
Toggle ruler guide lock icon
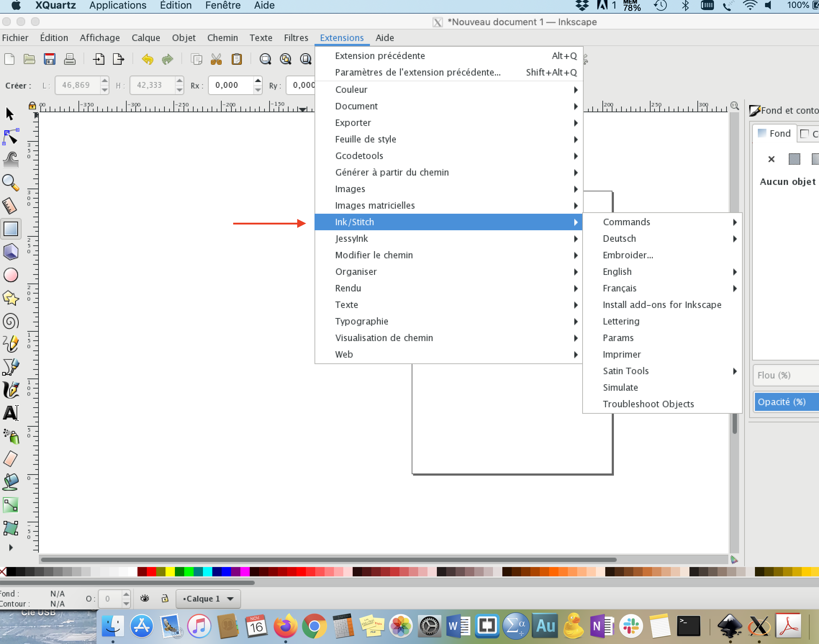click(x=32, y=106)
